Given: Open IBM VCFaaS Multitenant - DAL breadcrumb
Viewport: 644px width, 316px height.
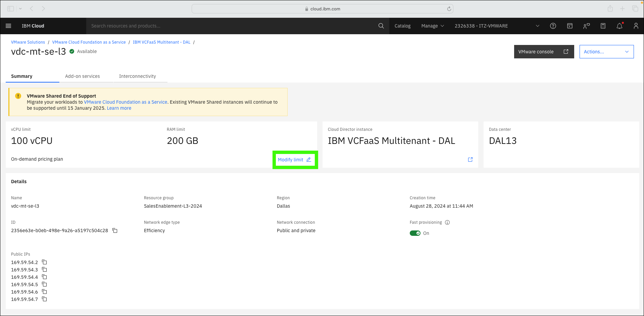Looking at the screenshot, I should 161,42.
